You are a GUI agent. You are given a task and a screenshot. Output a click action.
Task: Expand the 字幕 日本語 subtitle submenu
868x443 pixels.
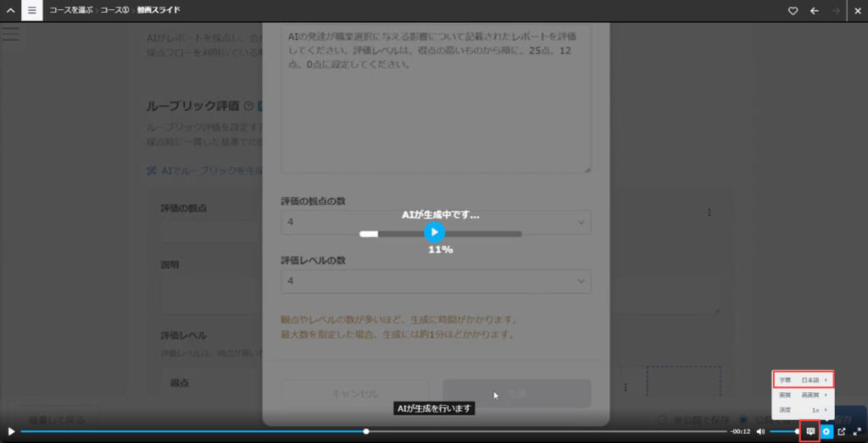coord(803,380)
